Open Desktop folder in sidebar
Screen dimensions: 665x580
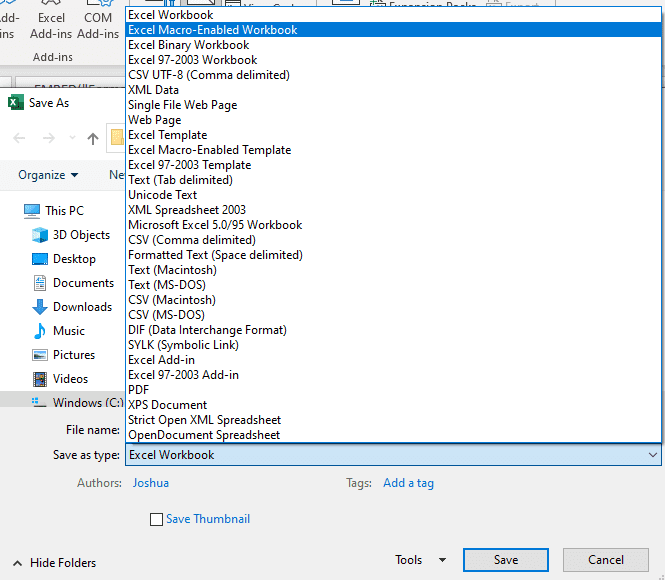pyautogui.click(x=64, y=259)
